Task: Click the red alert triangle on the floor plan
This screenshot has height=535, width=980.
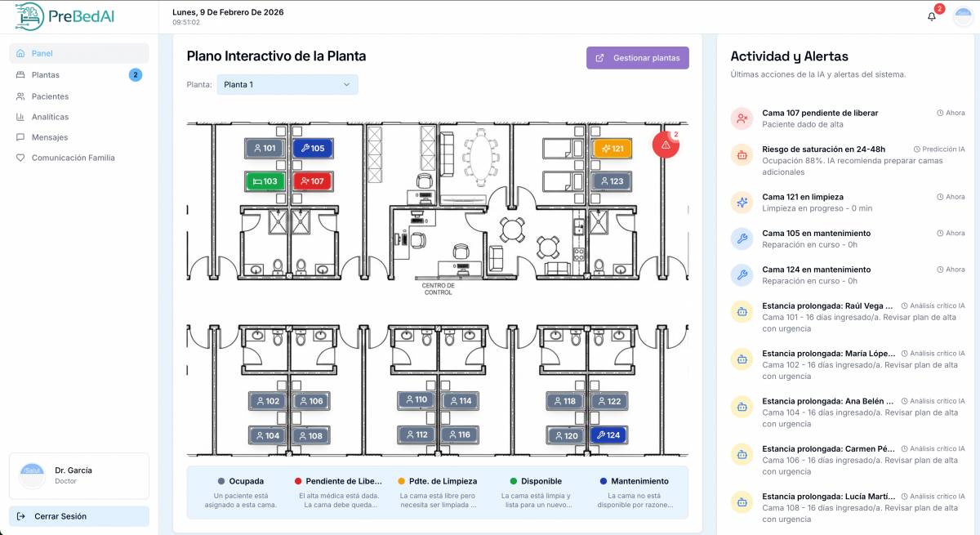Action: click(665, 145)
